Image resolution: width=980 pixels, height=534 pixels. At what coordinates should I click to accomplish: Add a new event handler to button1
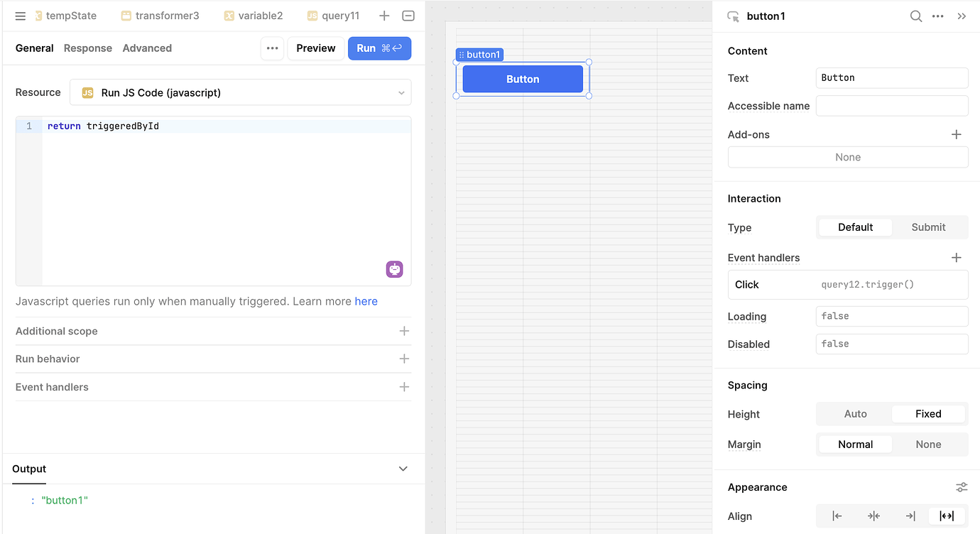pos(957,258)
